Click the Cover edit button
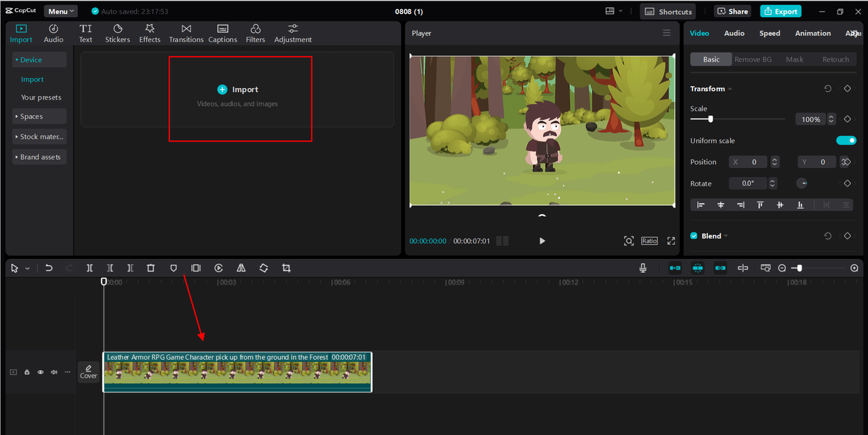Screen dimensions: 868x435 coord(89,372)
